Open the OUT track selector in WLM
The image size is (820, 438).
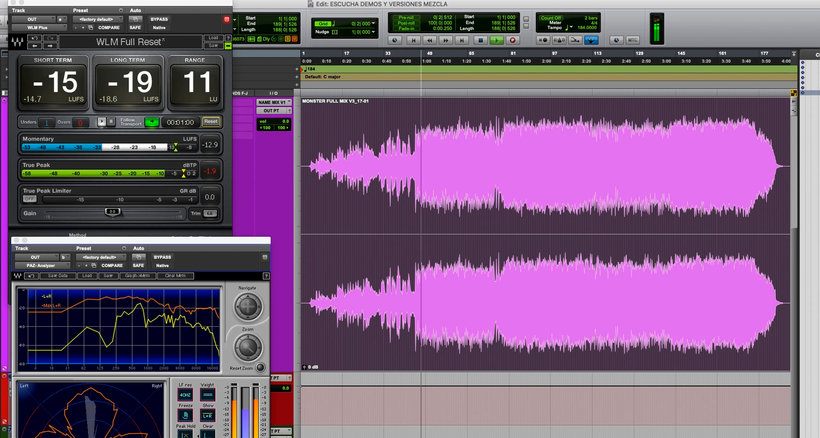(x=33, y=19)
